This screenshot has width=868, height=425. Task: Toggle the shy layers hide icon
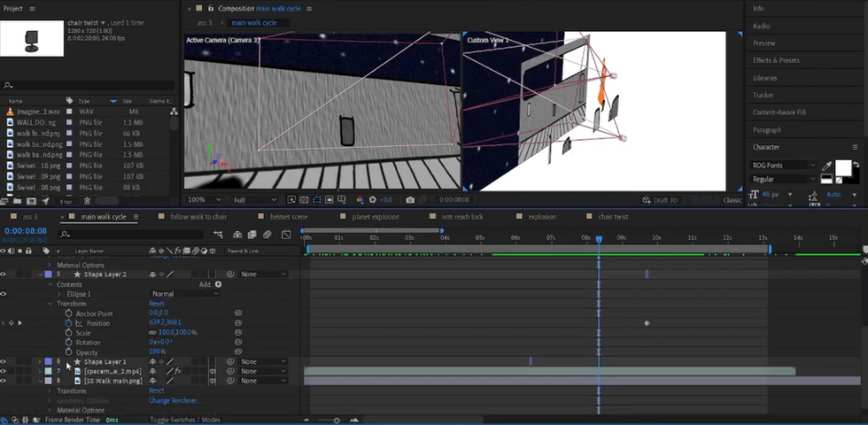237,235
